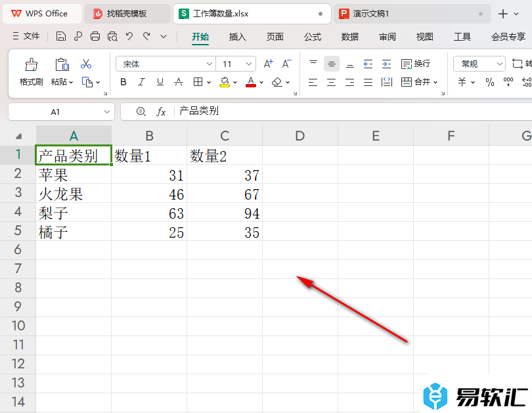532x413 pixels.
Task: Increase indent in the cell
Action: pyautogui.click(x=386, y=64)
